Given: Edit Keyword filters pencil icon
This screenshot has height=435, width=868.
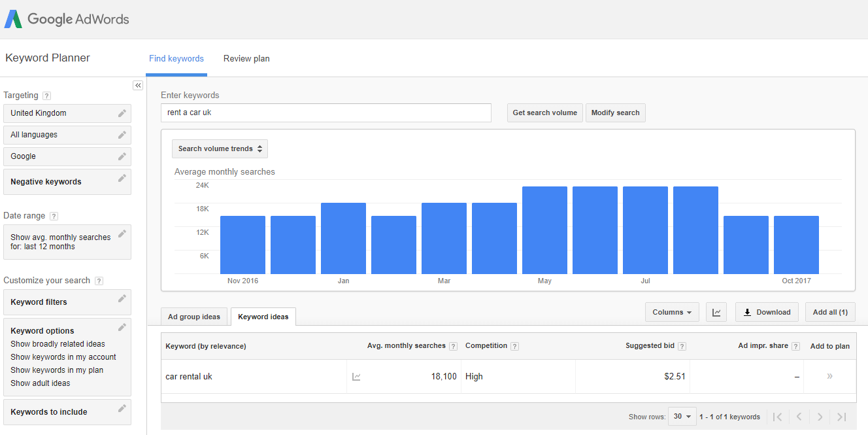Looking at the screenshot, I should [122, 298].
